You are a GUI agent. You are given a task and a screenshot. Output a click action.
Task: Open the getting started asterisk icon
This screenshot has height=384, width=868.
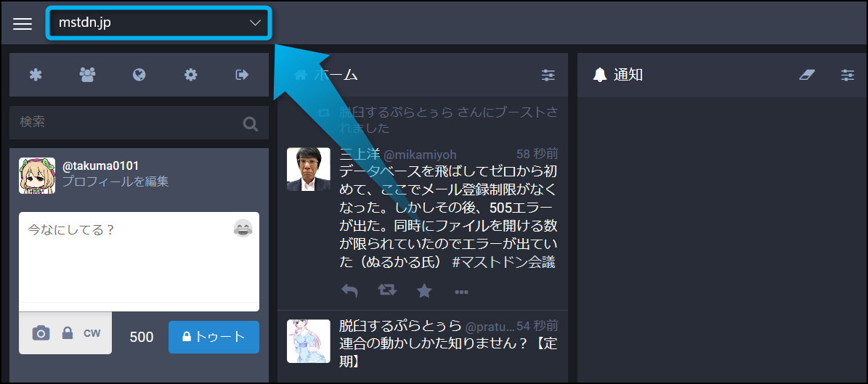(x=35, y=75)
